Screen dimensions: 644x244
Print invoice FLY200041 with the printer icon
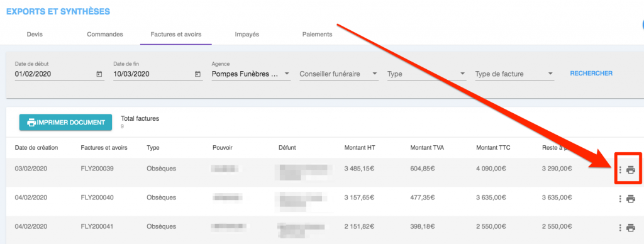pos(631,228)
